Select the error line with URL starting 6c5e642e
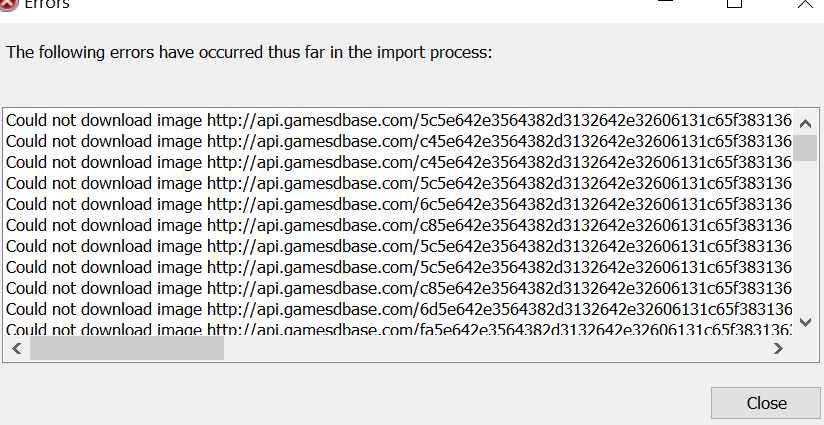 click(398, 204)
